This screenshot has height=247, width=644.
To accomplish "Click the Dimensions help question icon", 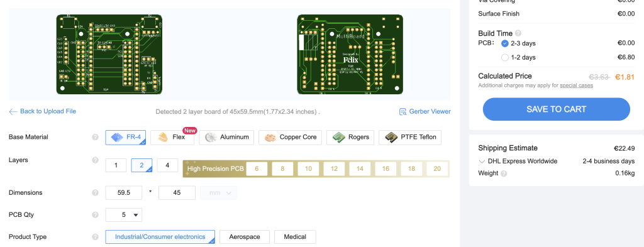I will [x=96, y=193].
